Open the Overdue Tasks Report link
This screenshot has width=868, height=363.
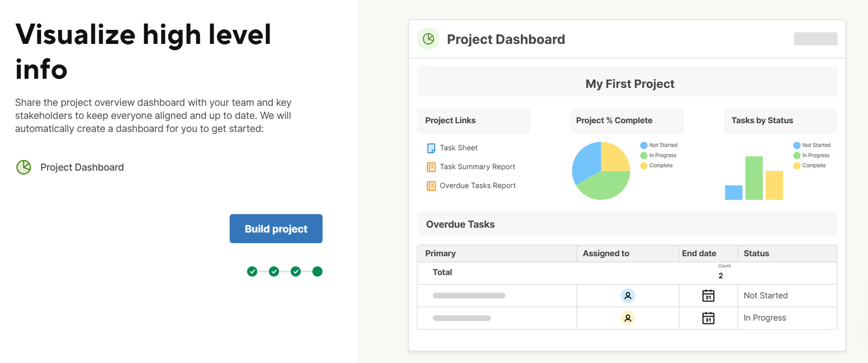[477, 186]
